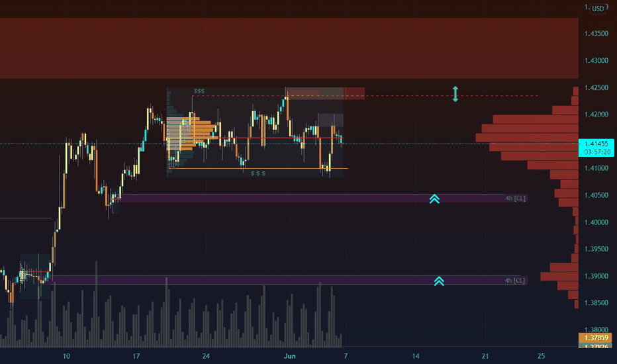Viewport: 617px width, 364px height.
Task: Click the 1.42500 price axis label
Action: [596, 88]
